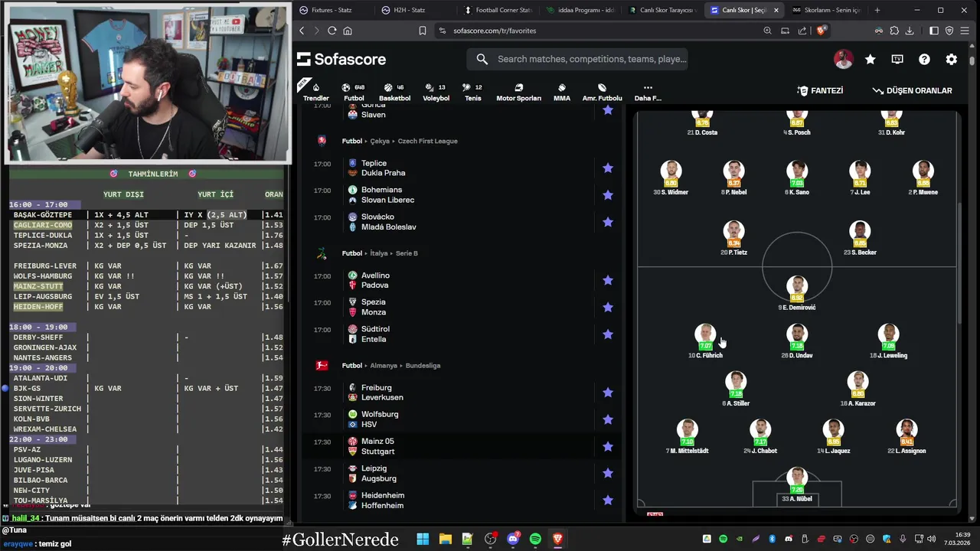
Task: Open a new browser tab
Action: pyautogui.click(x=877, y=10)
